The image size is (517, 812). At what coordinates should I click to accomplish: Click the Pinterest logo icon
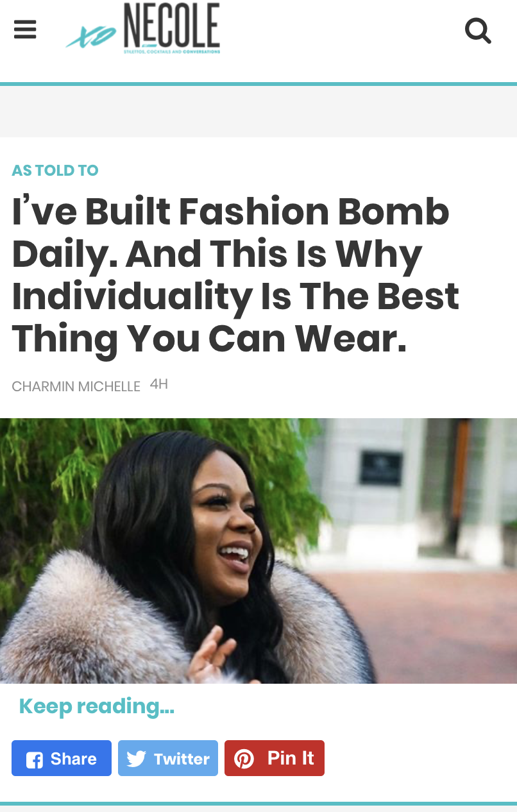[x=244, y=759]
